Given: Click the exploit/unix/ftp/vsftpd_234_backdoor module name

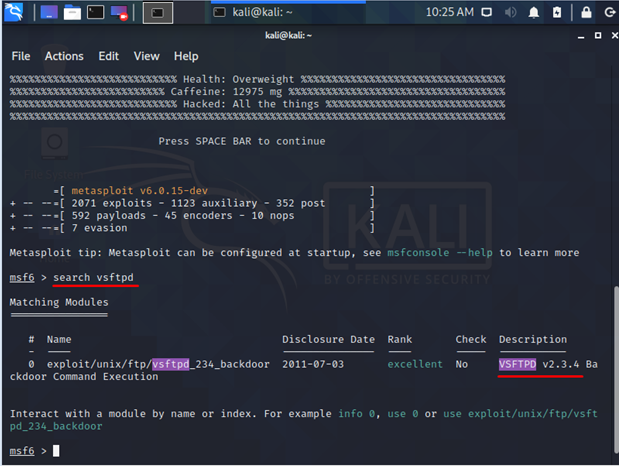Looking at the screenshot, I should pos(158,364).
